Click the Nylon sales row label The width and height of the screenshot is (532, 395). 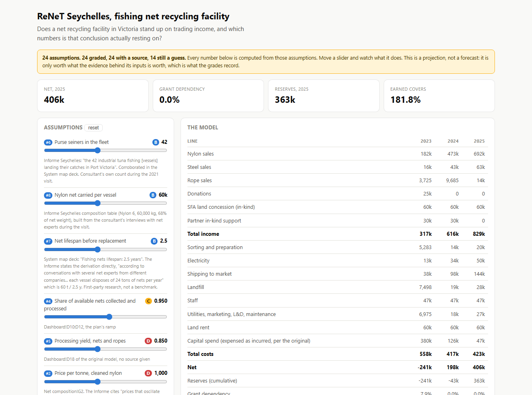[200, 154]
